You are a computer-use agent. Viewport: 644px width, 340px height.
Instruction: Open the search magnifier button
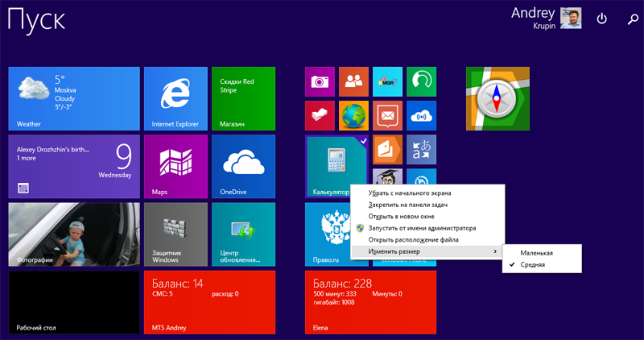click(633, 19)
